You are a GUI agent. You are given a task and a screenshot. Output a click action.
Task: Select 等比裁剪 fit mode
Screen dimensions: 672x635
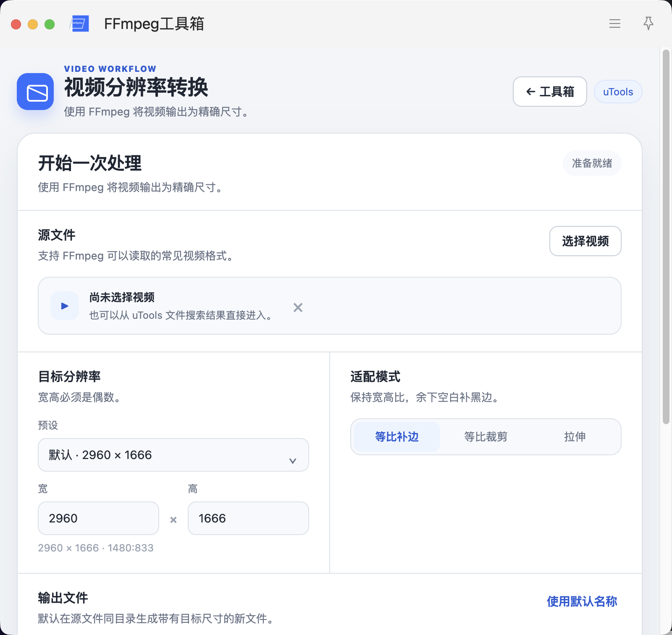coord(486,437)
